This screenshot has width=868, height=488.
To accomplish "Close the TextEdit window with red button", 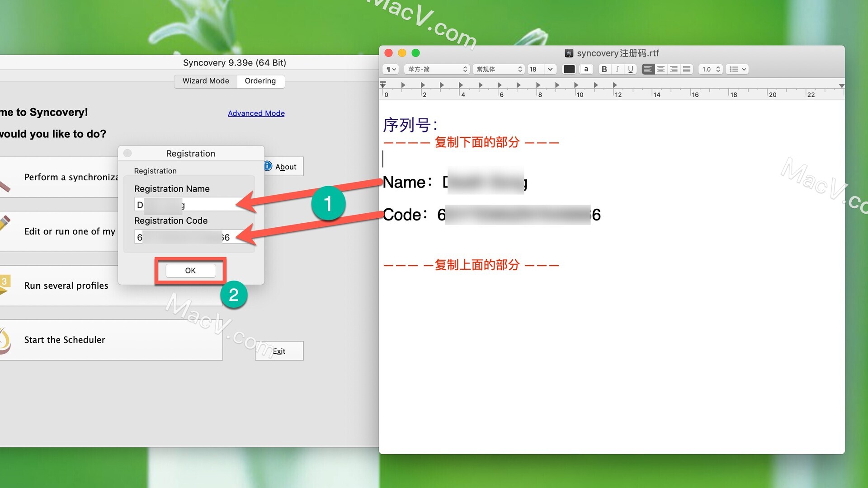I will pyautogui.click(x=388, y=53).
